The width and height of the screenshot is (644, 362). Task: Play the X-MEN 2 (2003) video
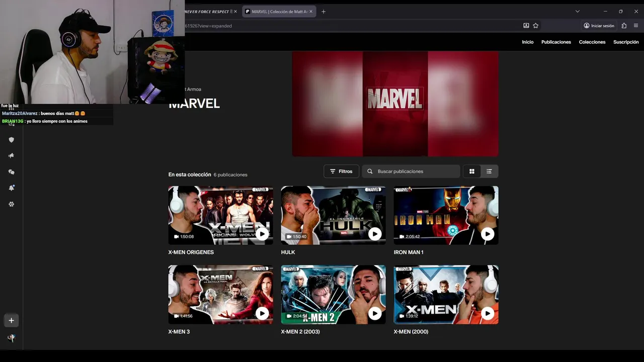pos(375,313)
